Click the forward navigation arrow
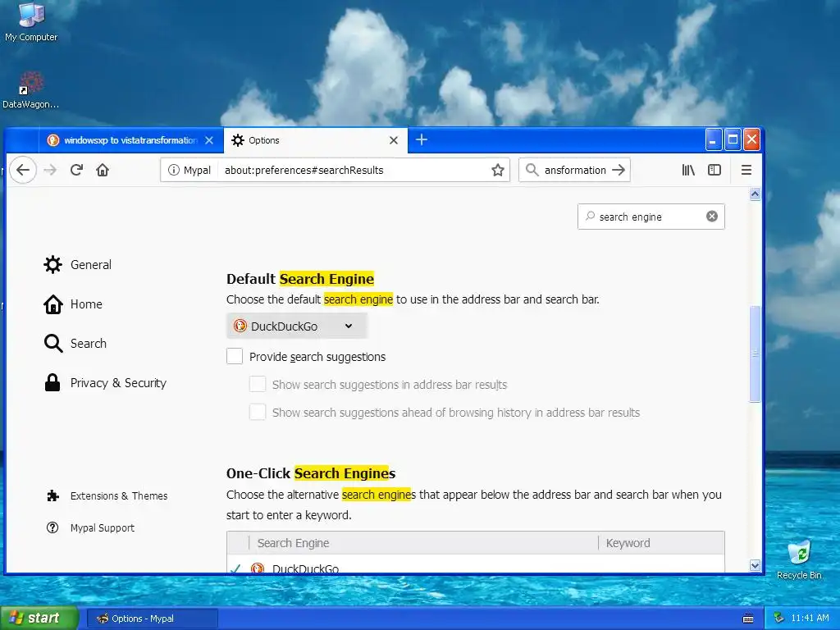 point(50,171)
